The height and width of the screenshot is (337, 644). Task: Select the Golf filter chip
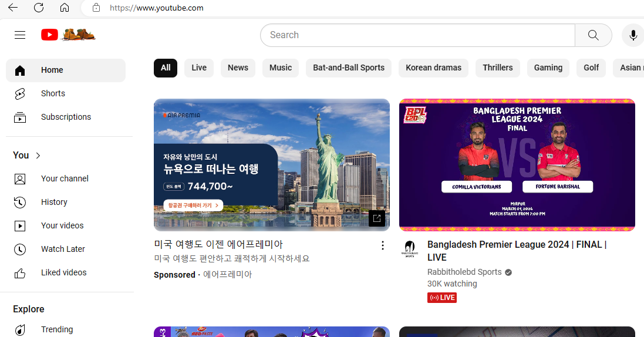click(x=591, y=68)
